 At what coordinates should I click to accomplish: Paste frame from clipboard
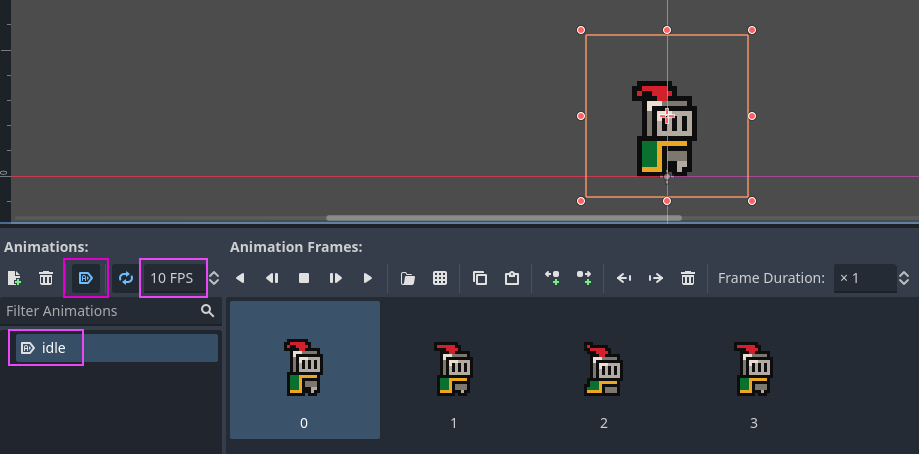512,278
